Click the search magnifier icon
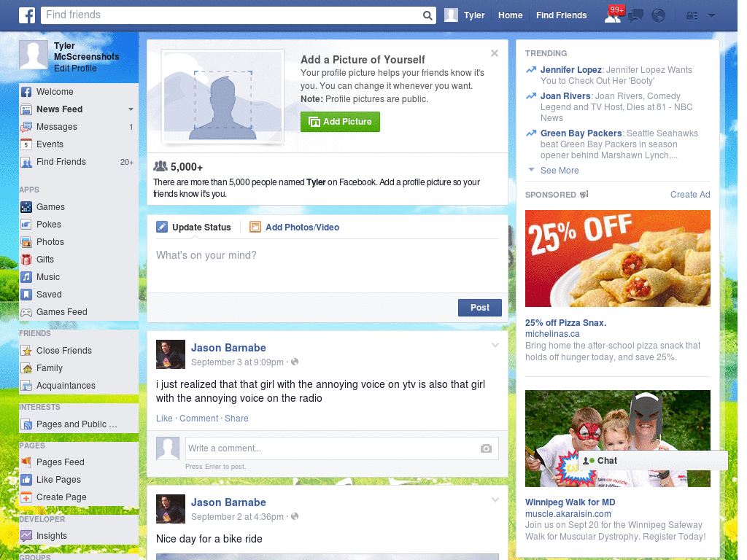 click(x=427, y=15)
